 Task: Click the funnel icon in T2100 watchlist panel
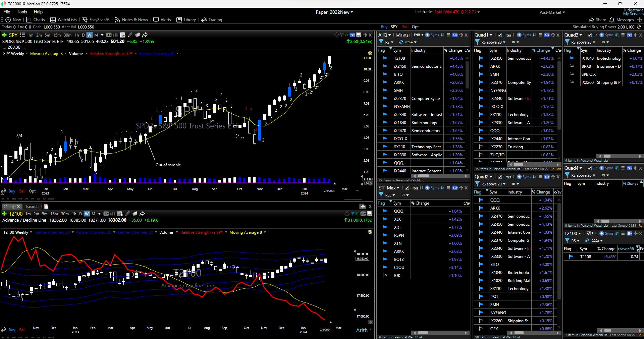click(x=567, y=241)
